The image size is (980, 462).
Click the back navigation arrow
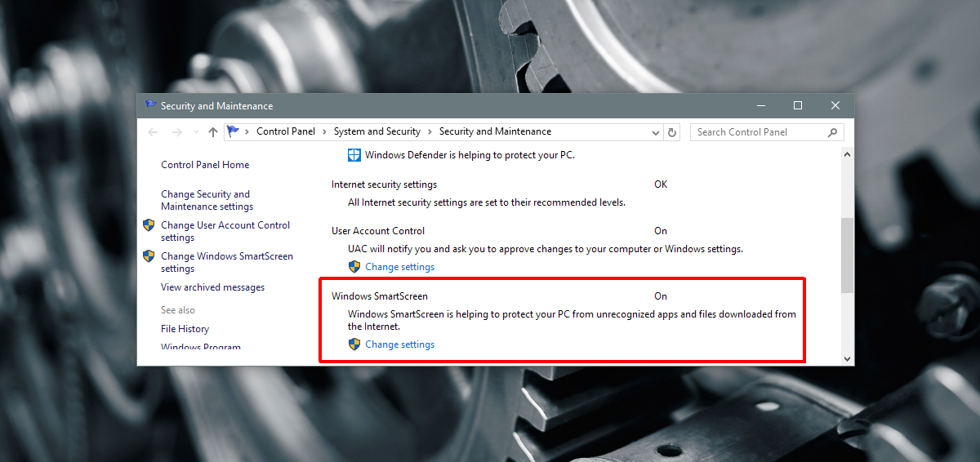click(x=154, y=132)
